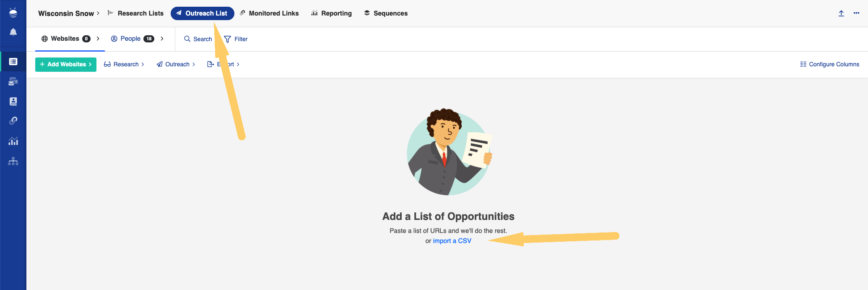The image size is (868, 290).
Task: Click the Add Websites button
Action: 66,64
